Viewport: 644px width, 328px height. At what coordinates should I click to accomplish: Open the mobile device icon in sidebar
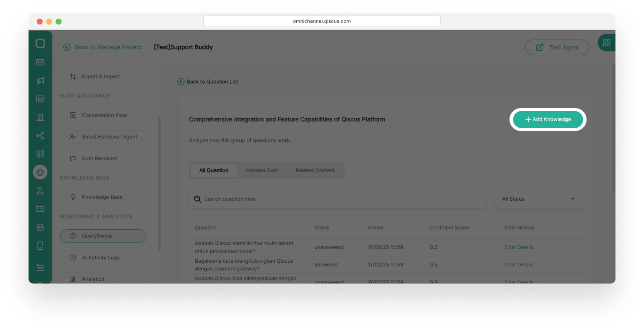(x=40, y=246)
